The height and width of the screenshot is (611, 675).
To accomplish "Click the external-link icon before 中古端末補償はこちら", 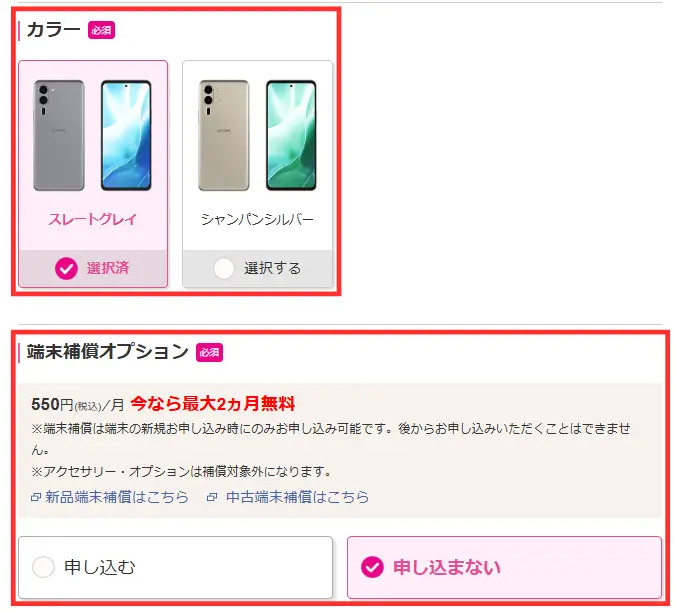I will 212,497.
